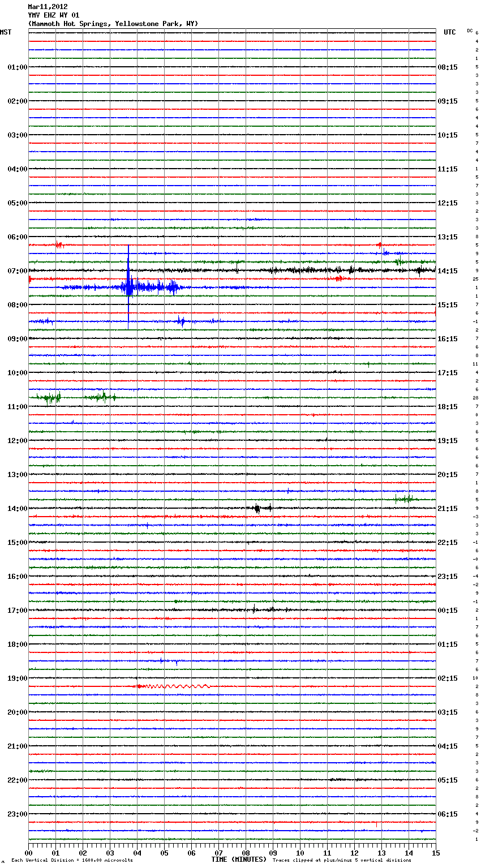Click the UTC time label "09:15"
Image resolution: width=481 pixels, height=868 pixels.
click(448, 101)
